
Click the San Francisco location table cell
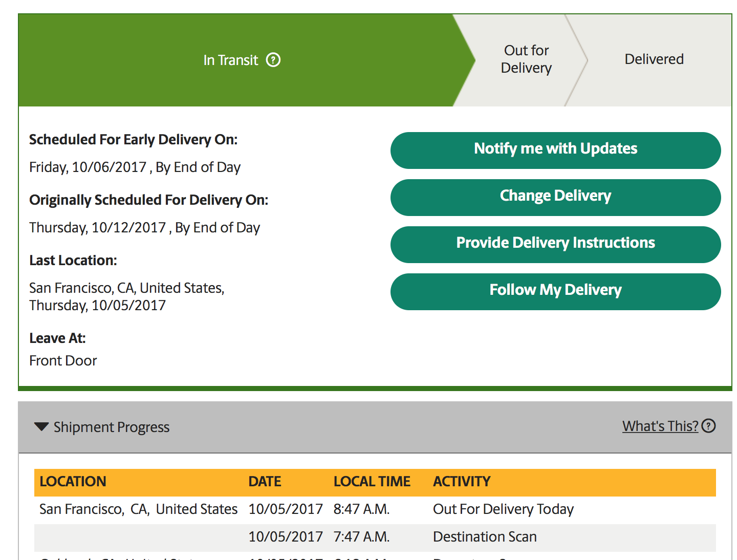click(x=138, y=509)
